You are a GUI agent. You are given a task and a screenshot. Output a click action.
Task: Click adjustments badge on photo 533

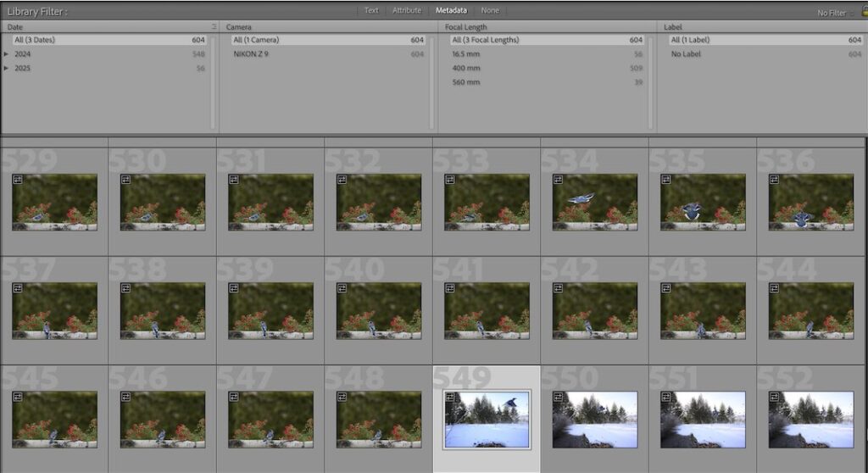pos(450,180)
